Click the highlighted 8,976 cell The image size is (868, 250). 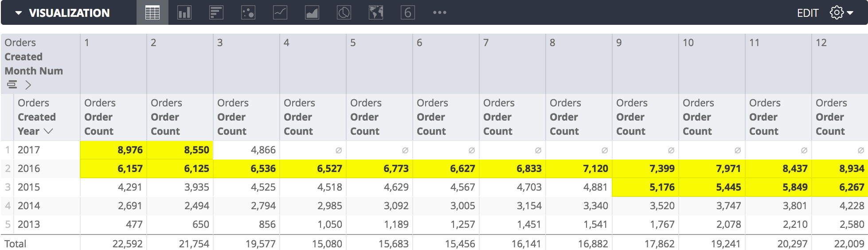(x=113, y=150)
